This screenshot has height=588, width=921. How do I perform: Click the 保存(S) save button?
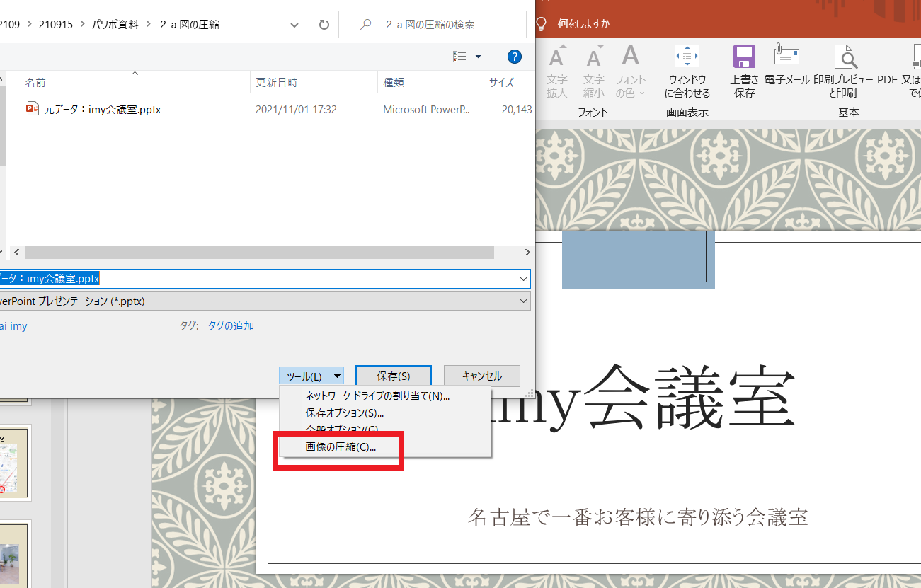[393, 376]
